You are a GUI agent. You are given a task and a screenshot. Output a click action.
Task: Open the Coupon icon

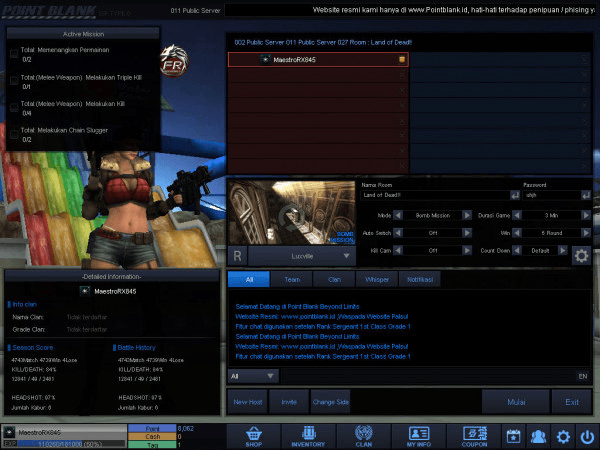coord(474,436)
